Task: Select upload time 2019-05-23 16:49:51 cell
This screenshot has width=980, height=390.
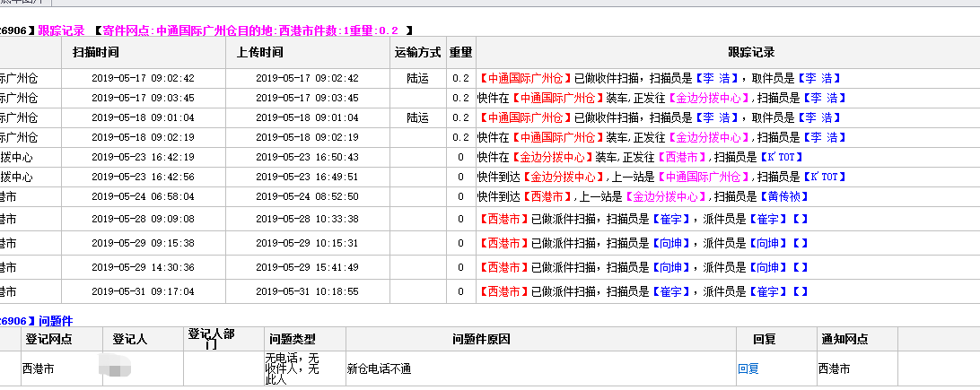Action: (308, 178)
